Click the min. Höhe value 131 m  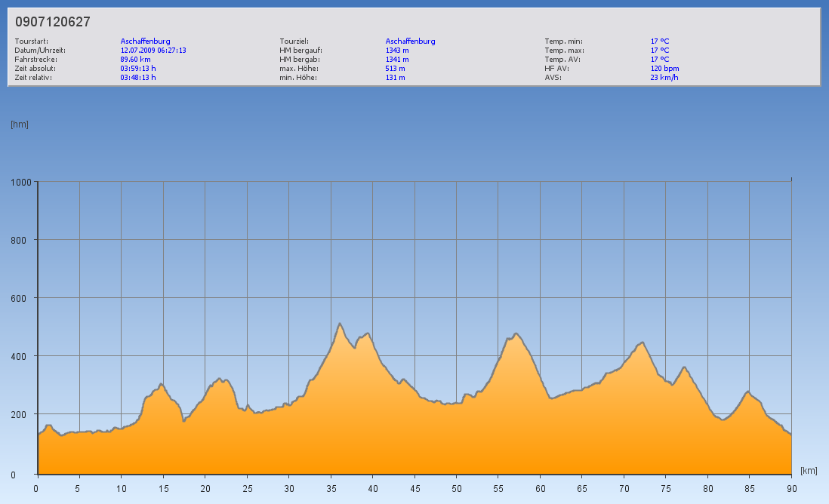tap(395, 77)
